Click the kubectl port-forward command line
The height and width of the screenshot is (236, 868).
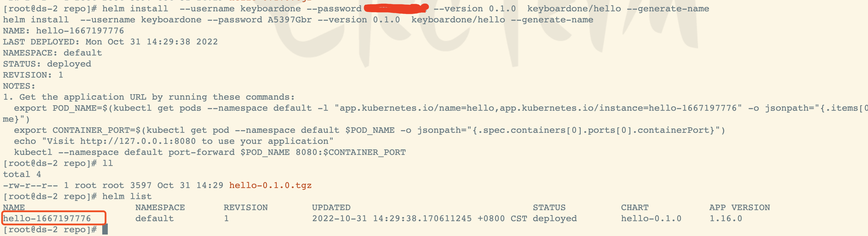[209, 152]
